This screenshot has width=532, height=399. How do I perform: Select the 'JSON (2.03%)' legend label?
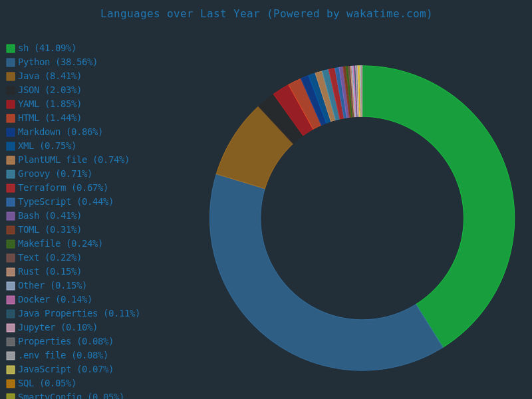click(x=50, y=90)
